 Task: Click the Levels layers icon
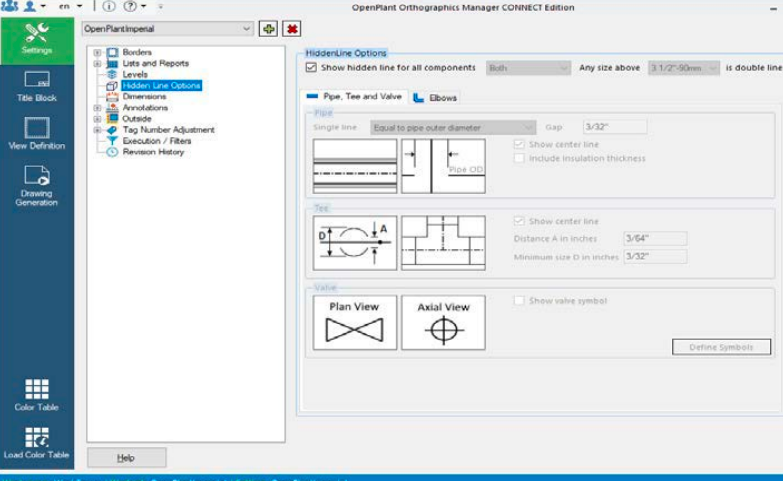[112, 74]
